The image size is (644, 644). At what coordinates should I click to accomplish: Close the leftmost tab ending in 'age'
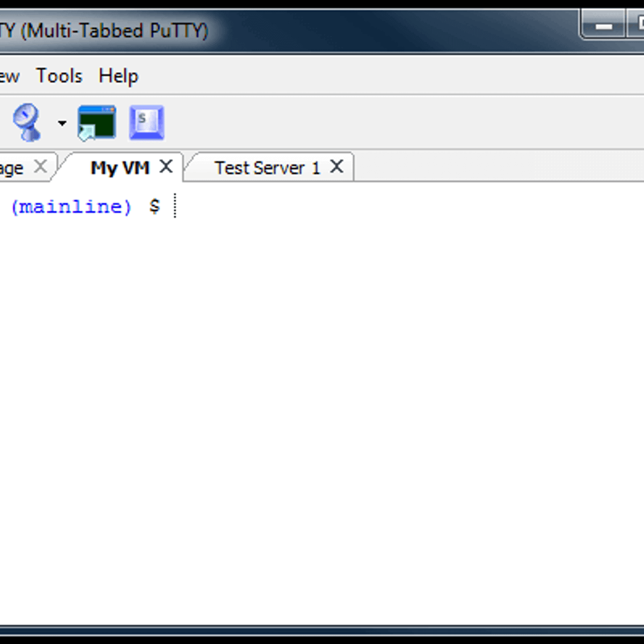click(40, 167)
